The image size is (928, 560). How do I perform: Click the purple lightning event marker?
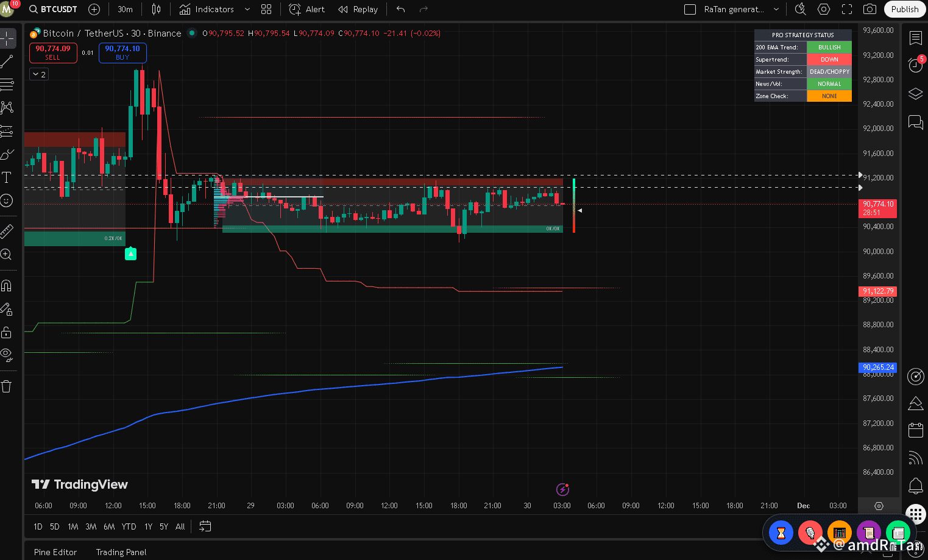[x=563, y=489]
